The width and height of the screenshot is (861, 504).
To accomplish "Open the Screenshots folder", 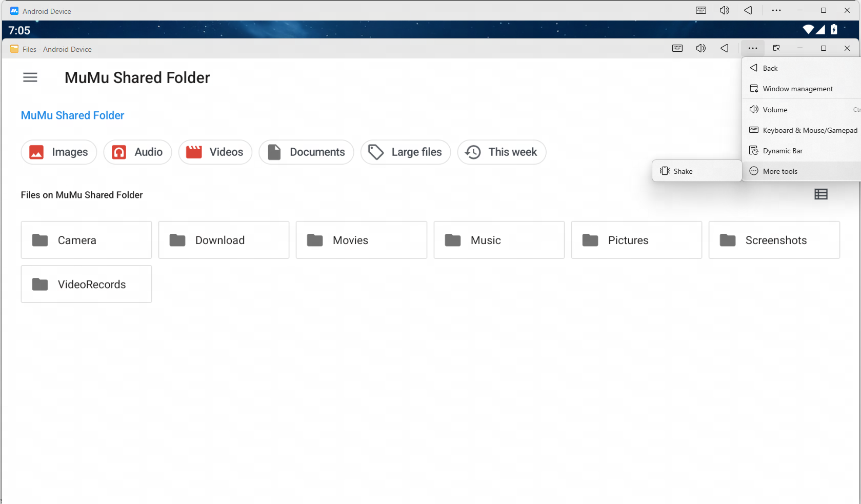I will click(x=774, y=240).
